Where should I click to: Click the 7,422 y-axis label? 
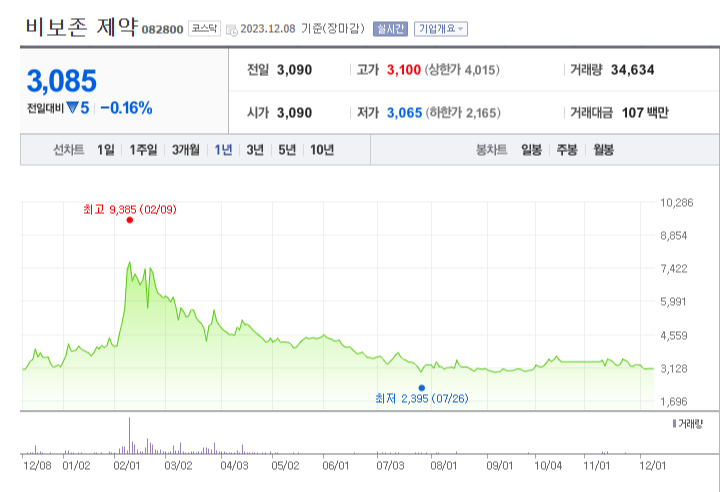point(674,269)
